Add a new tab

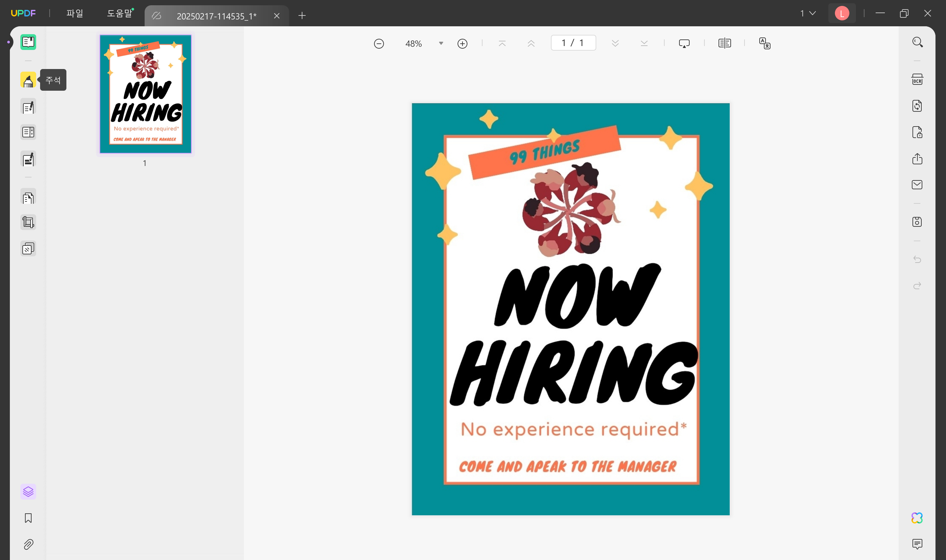[302, 15]
